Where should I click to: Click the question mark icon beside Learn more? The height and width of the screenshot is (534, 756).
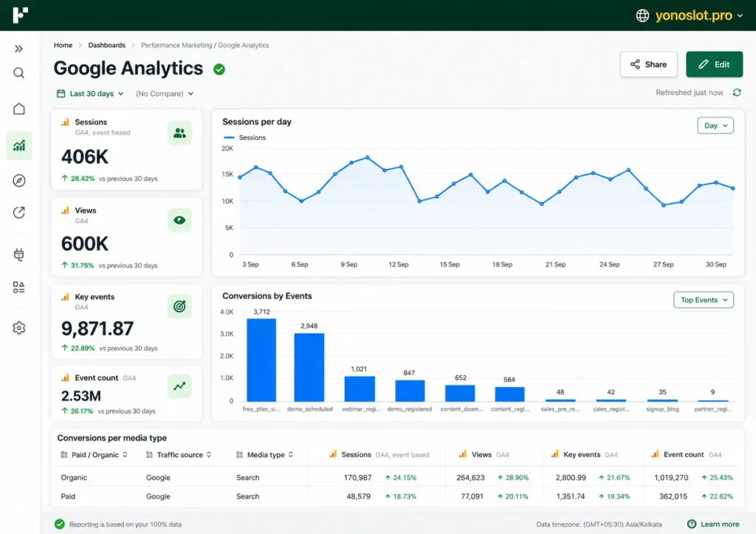pyautogui.click(x=691, y=524)
